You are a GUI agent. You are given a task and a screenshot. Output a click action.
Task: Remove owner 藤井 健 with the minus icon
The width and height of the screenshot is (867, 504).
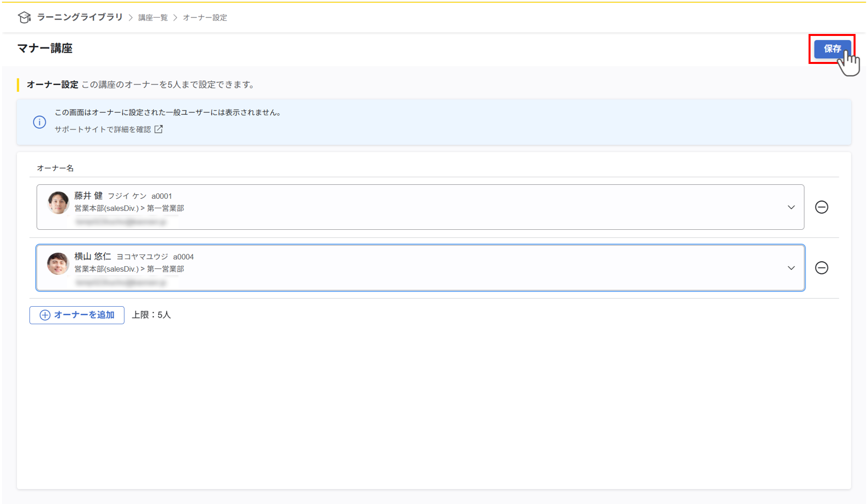coord(822,207)
